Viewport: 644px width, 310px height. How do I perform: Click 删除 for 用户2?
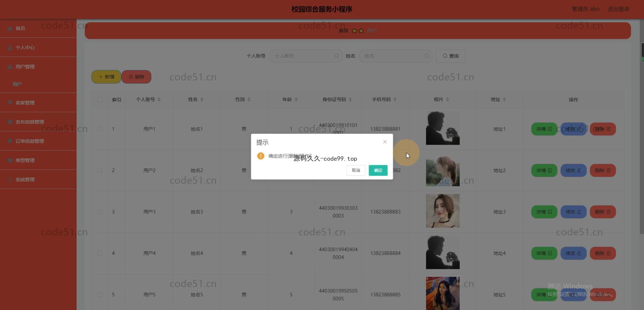pyautogui.click(x=603, y=170)
